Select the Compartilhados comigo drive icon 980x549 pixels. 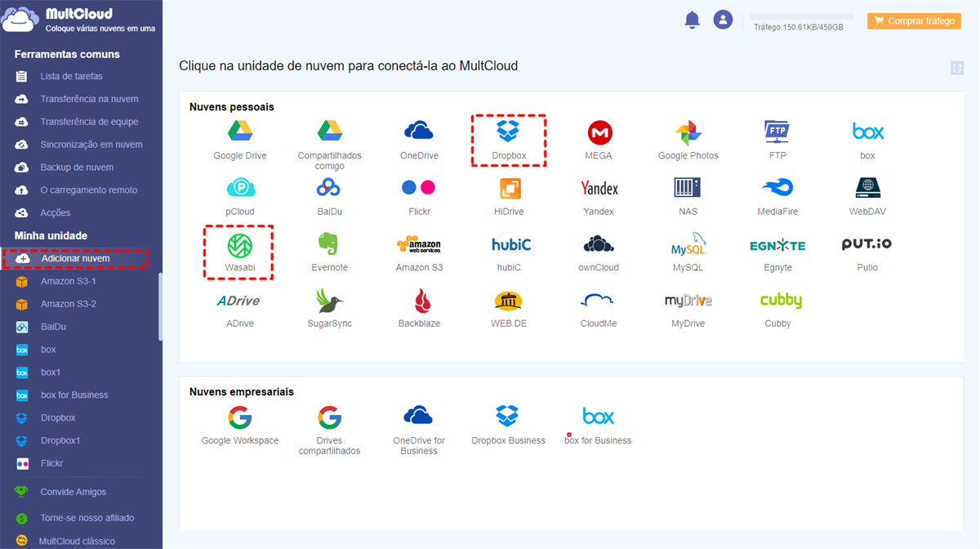click(329, 132)
